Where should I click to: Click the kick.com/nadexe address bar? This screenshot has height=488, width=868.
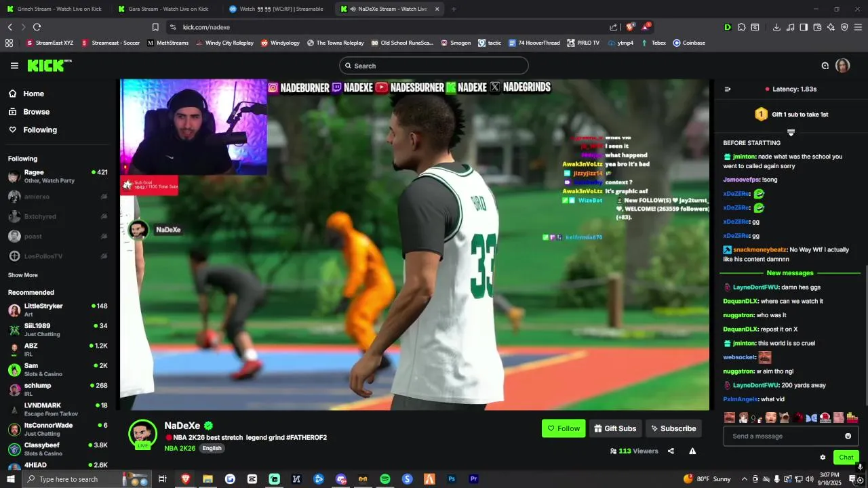(x=387, y=27)
